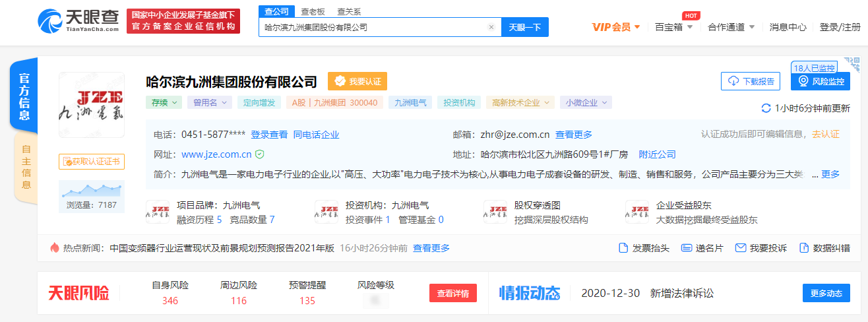Click the 天眼一下 search button

pyautogui.click(x=525, y=27)
